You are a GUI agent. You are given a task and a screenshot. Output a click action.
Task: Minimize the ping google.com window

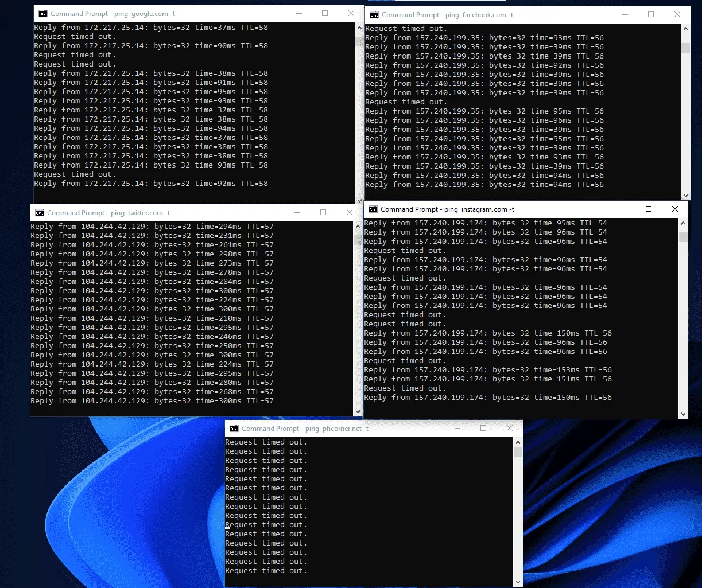click(298, 13)
